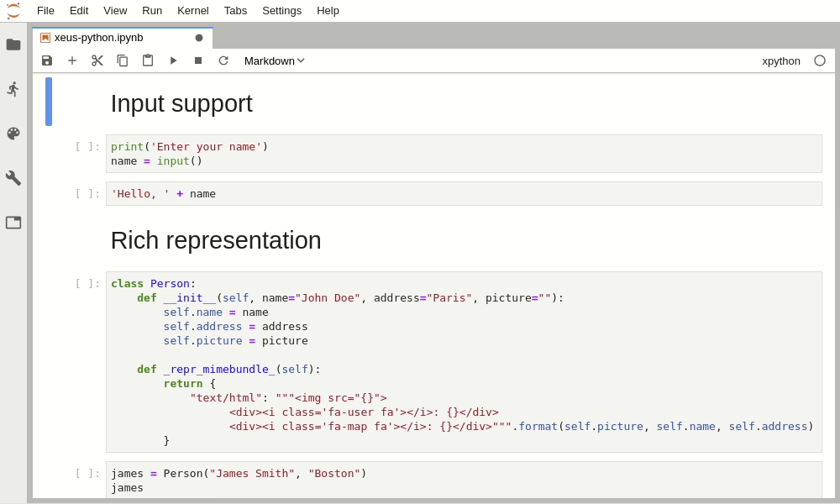Run the selected cell
Screen dimensions: 840x504
pyautogui.click(x=173, y=60)
